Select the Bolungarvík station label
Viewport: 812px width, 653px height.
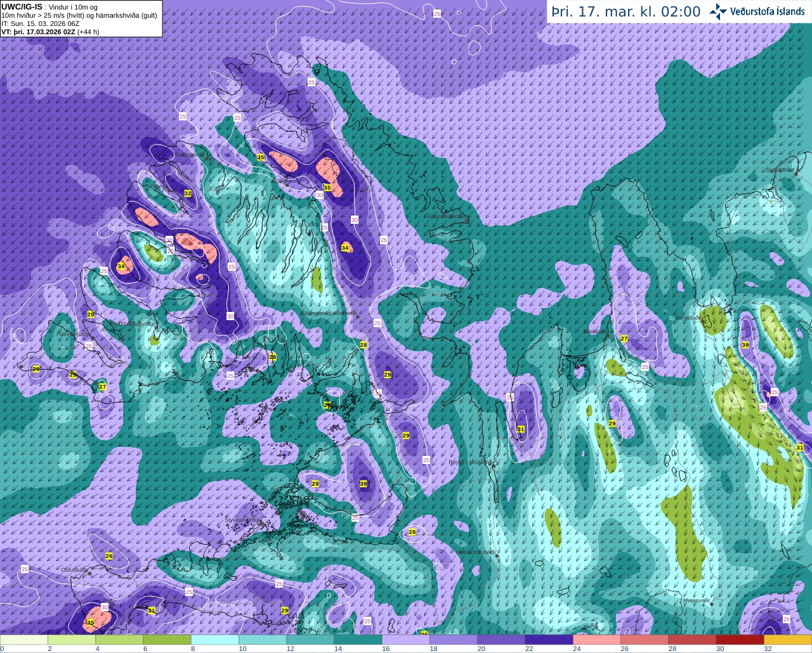[x=190, y=154]
